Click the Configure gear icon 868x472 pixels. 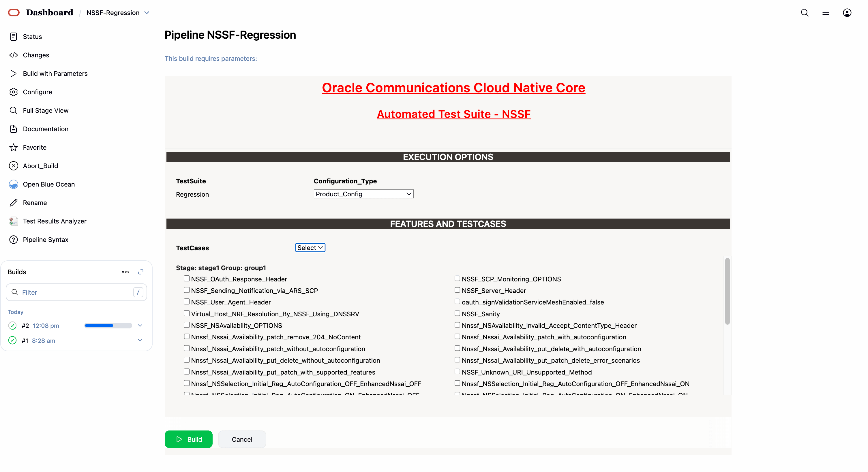coord(14,92)
